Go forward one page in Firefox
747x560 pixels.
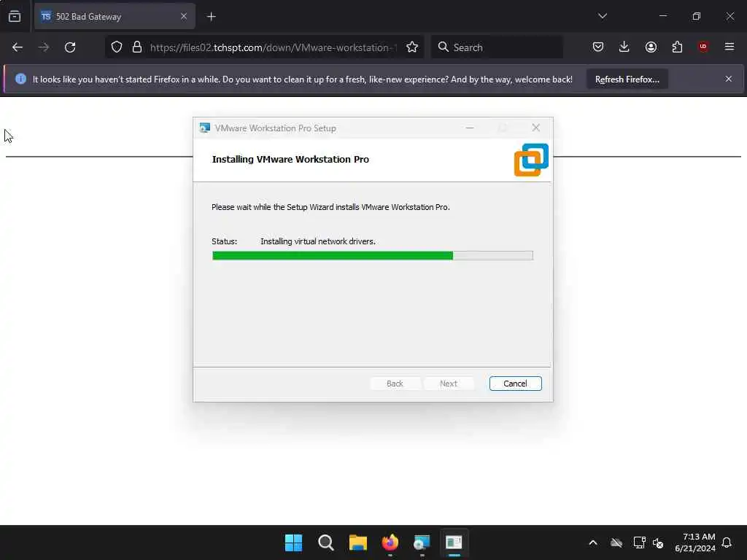43,47
